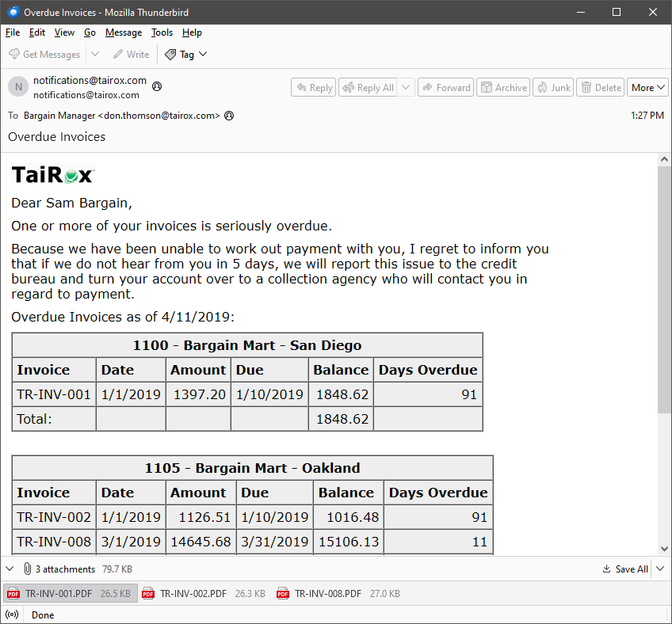Maximize the Thunderbird window
Viewport: 672px width, 624px height.
pos(617,12)
